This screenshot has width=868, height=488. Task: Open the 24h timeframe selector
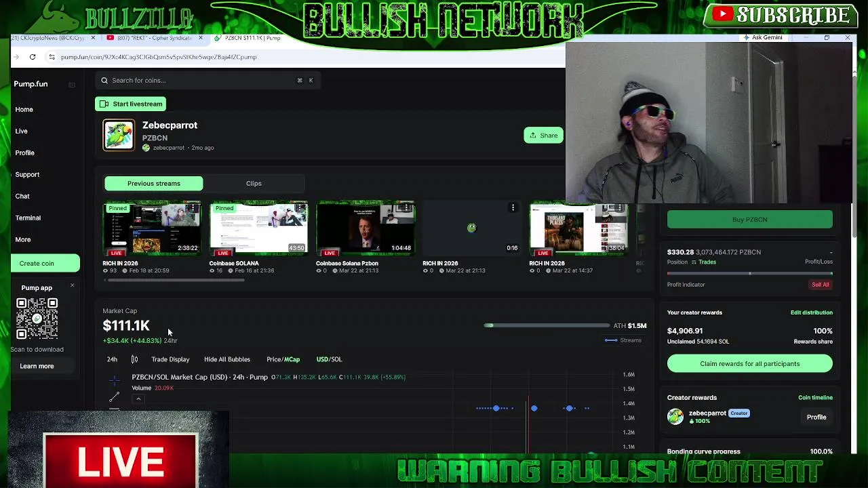click(112, 359)
